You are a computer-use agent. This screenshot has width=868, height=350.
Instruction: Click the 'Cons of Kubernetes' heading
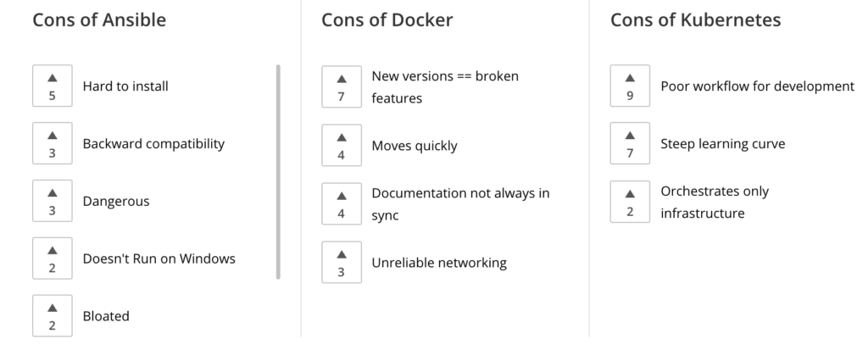click(695, 20)
